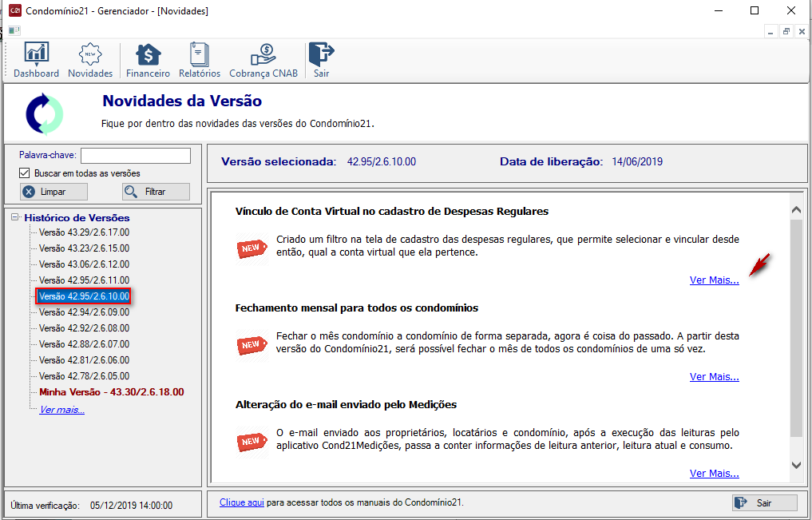The image size is (812, 520).
Task: Open the Dashboard toolbar icon
Action: (x=36, y=60)
